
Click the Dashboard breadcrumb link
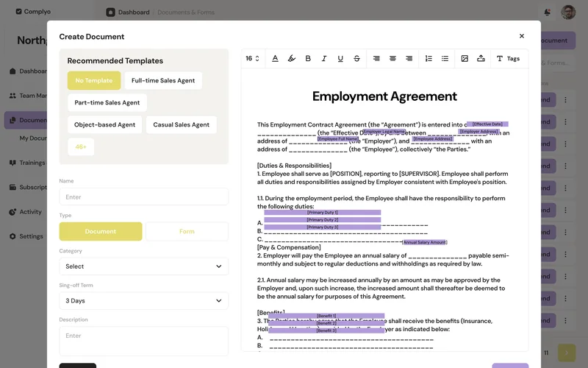point(134,13)
